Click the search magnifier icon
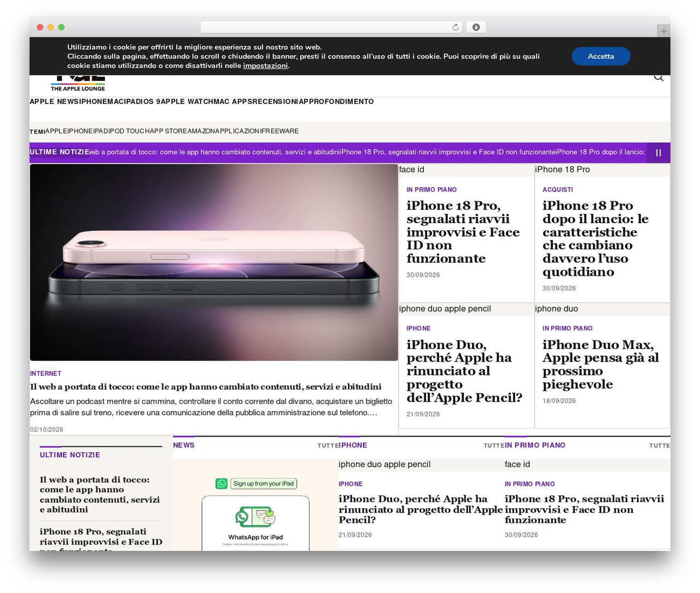Image resolution: width=700 pixels, height=593 pixels. coord(658,77)
